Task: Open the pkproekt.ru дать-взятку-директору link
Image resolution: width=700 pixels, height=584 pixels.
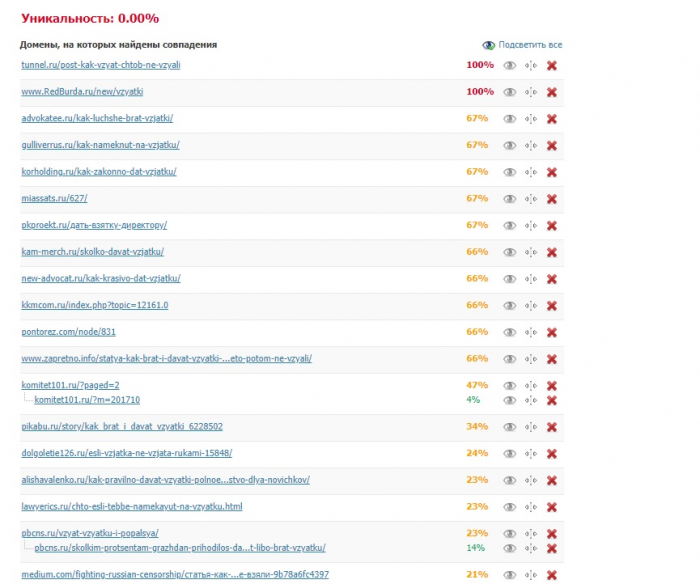Action: (x=94, y=225)
